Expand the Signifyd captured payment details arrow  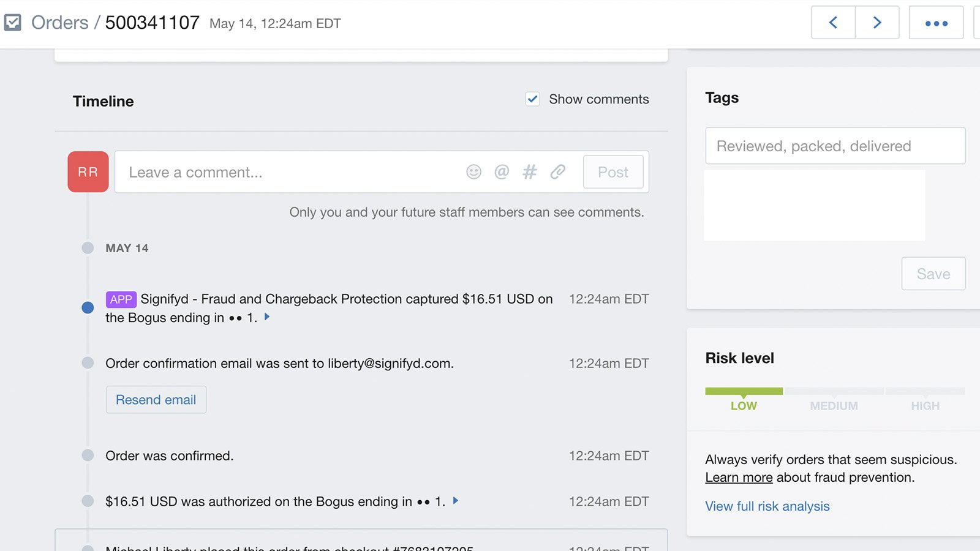(x=267, y=317)
